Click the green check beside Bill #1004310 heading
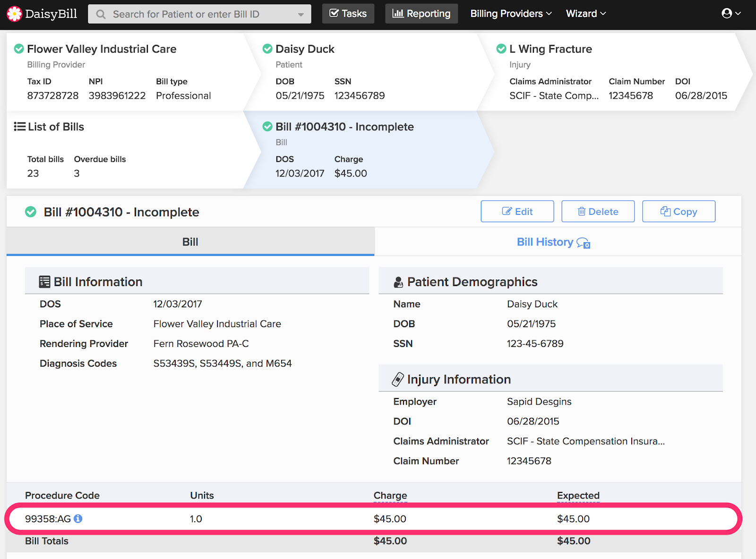This screenshot has height=559, width=756. pyautogui.click(x=31, y=212)
